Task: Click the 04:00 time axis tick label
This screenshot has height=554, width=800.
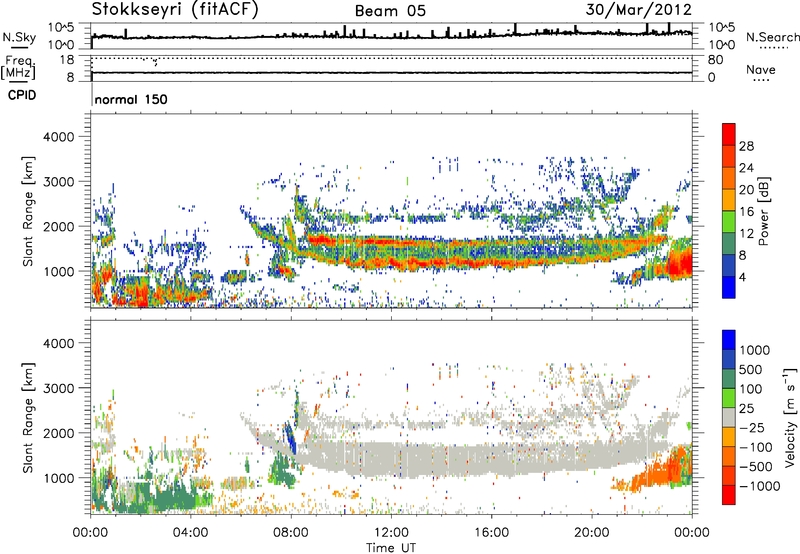Action: pyautogui.click(x=191, y=533)
